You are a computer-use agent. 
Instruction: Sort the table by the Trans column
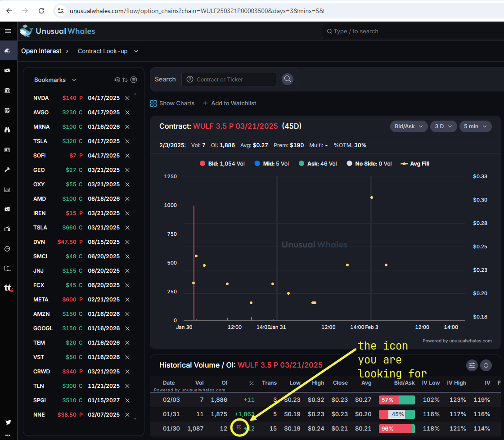pyautogui.click(x=269, y=383)
